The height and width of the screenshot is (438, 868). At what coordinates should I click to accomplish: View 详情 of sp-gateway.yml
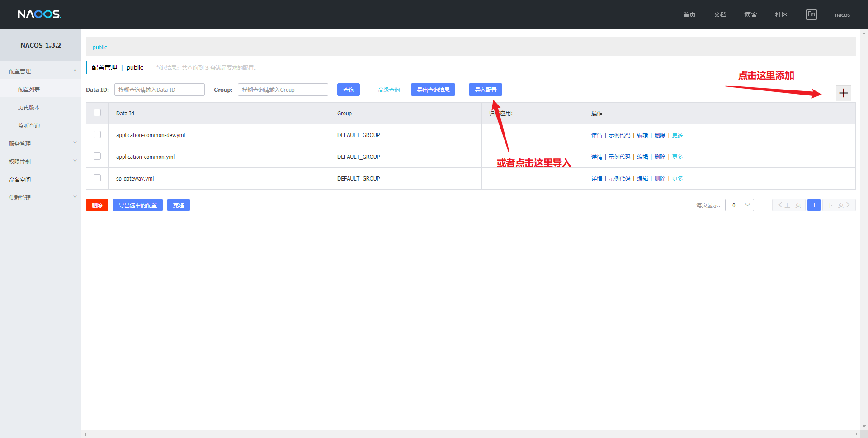(x=597, y=179)
